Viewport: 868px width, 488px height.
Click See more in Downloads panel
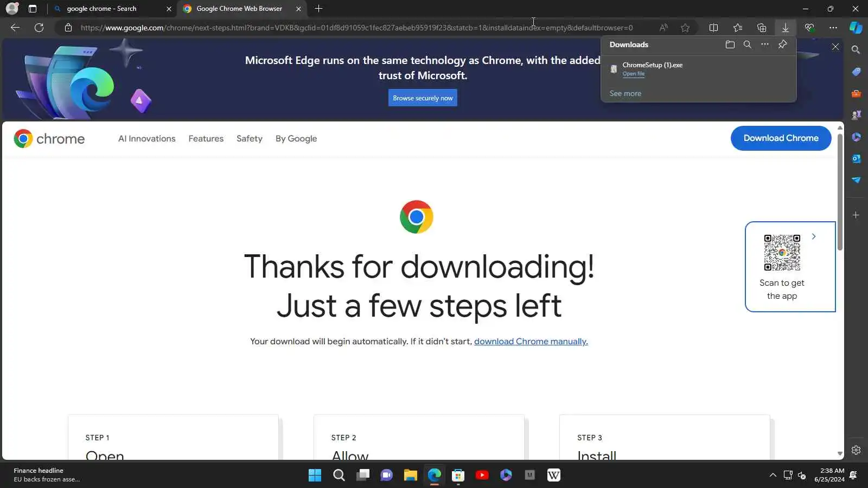click(x=625, y=93)
